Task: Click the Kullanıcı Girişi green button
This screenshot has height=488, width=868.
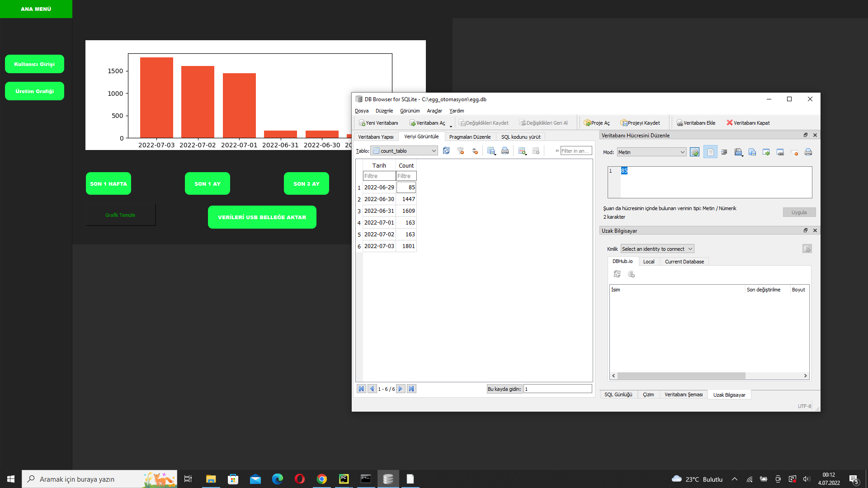Action: [34, 64]
